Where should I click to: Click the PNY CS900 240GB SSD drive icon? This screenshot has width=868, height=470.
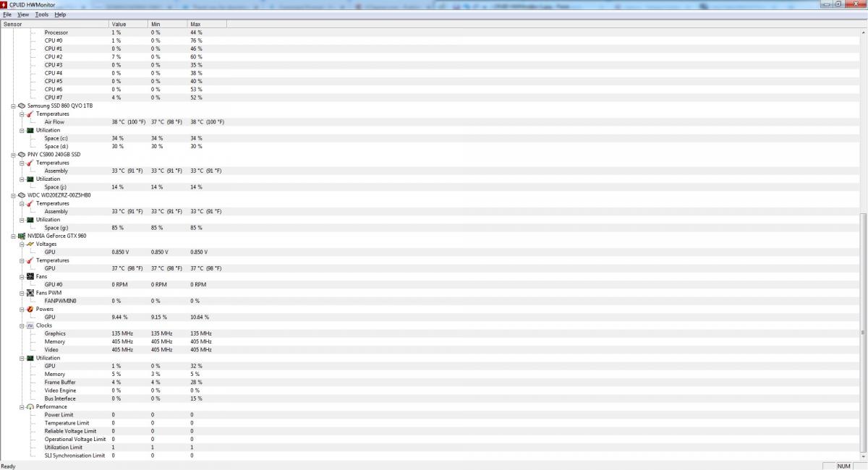(x=22, y=155)
